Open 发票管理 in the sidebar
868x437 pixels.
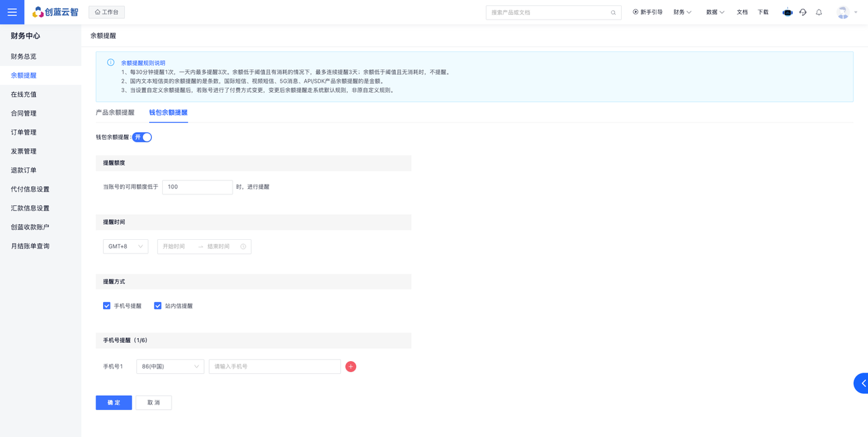[x=24, y=151]
